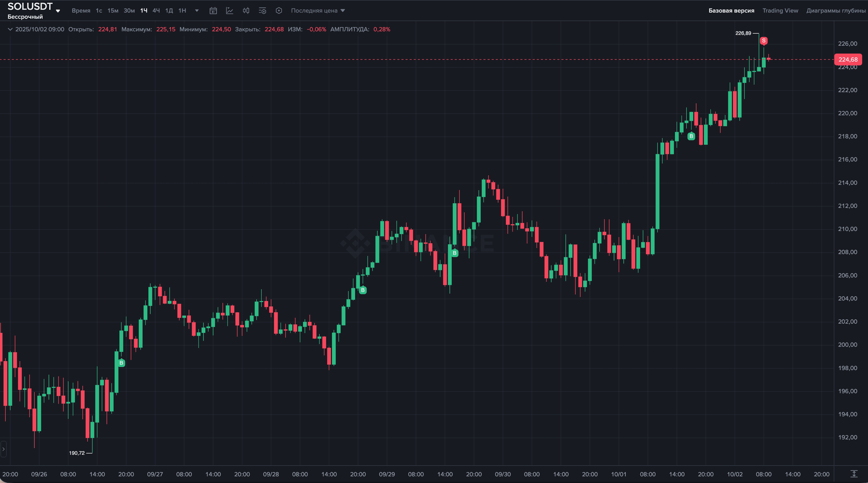Select the 4Ч interval
Screen dimensions: 868x483
[x=156, y=11]
